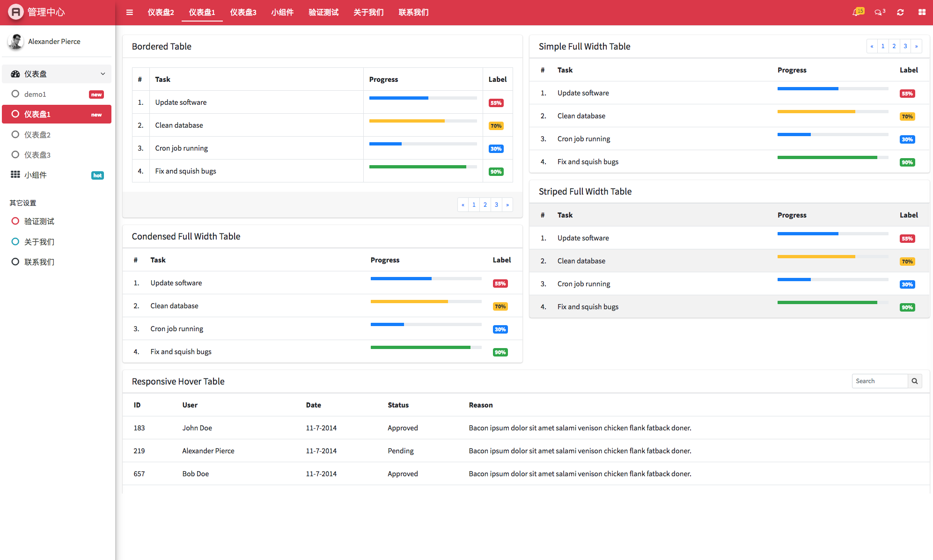Select 仪表盘2 in the sidebar

click(37, 135)
